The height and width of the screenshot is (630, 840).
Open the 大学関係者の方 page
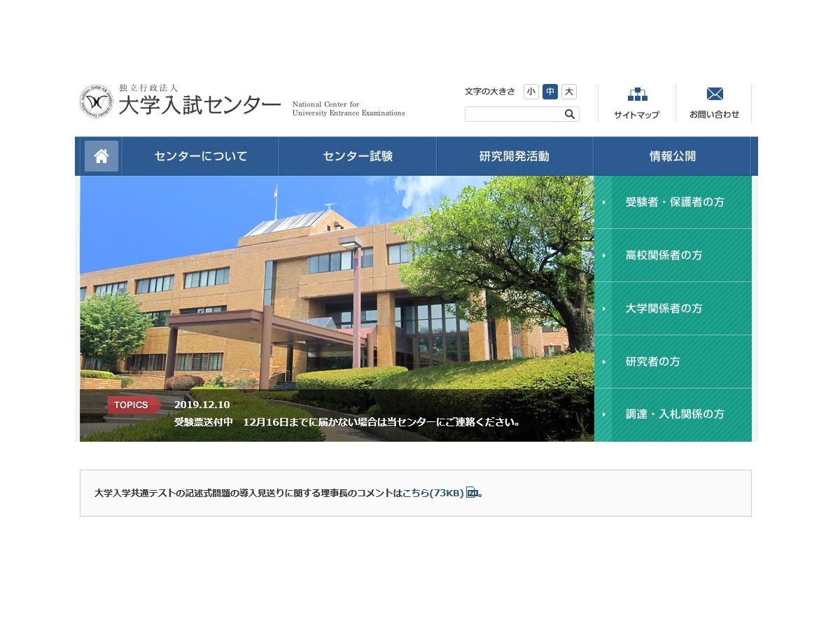point(664,308)
